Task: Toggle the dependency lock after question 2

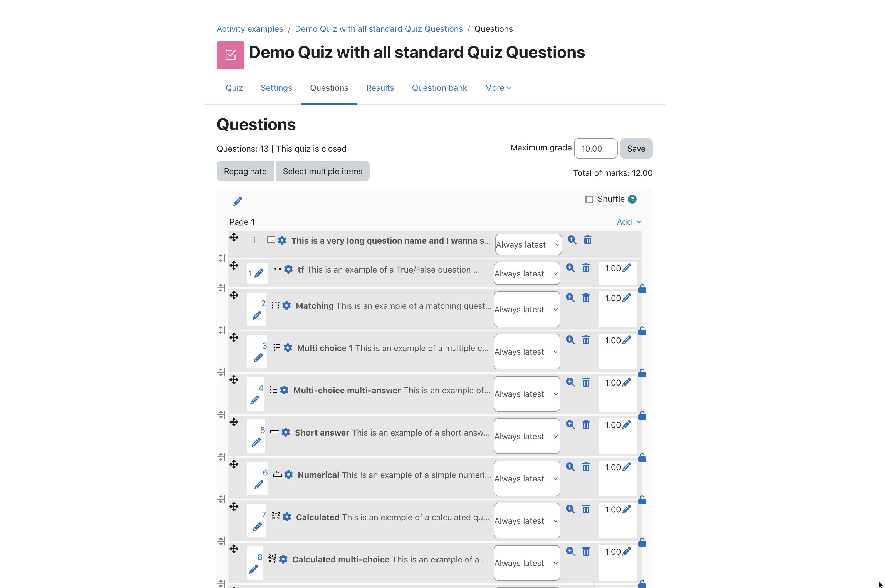Action: pyautogui.click(x=642, y=331)
